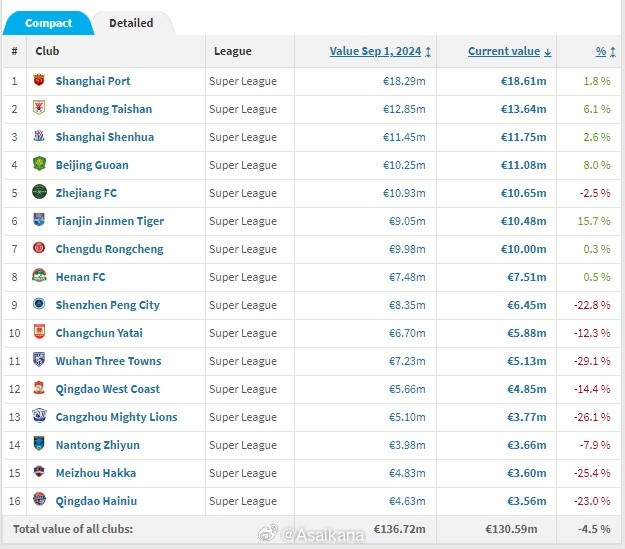The height and width of the screenshot is (549, 625).
Task: Click the Tianjin Jinmen Tiger crest icon
Action: [39, 221]
